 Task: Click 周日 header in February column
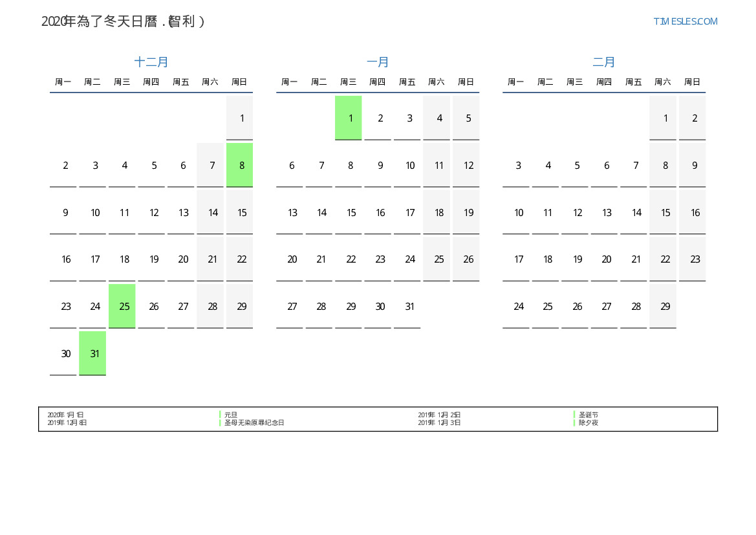coord(692,82)
